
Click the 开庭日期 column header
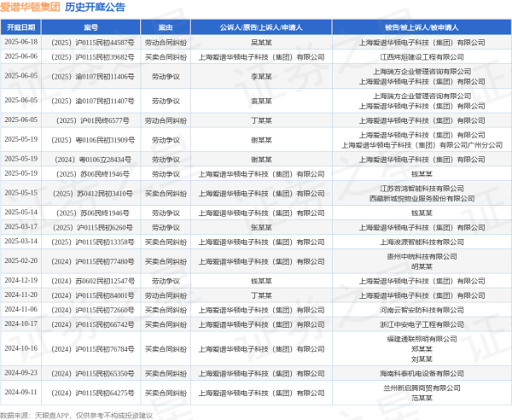(x=20, y=27)
